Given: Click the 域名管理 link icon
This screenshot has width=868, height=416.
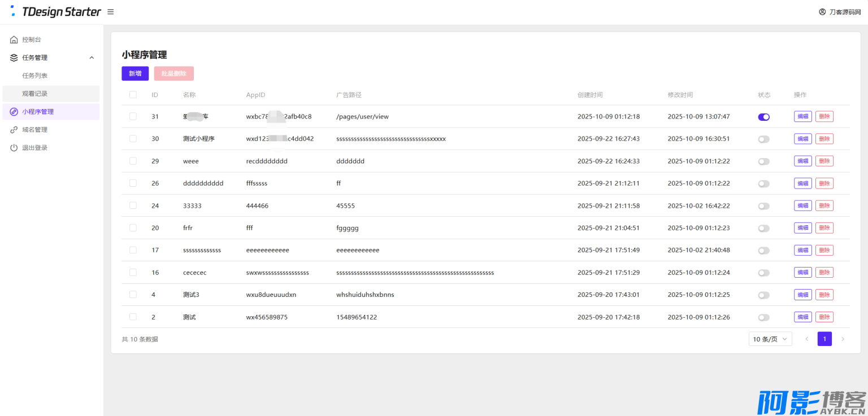Looking at the screenshot, I should coord(14,130).
